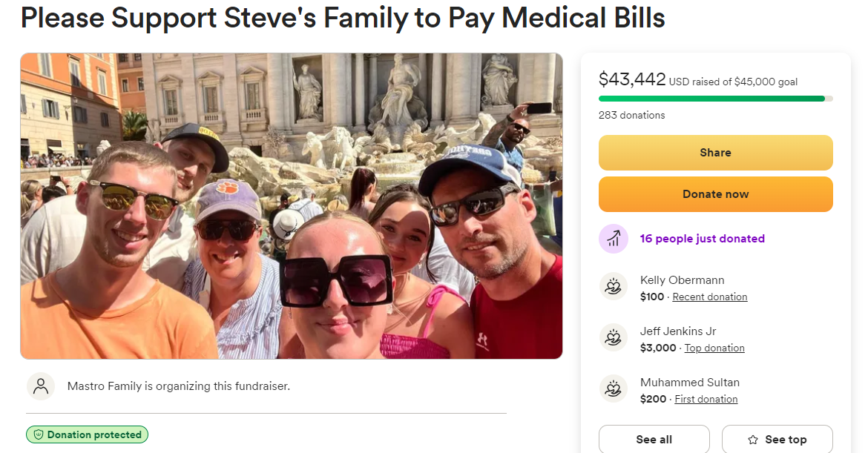Open the See all donations list
868x453 pixels.
click(654, 440)
